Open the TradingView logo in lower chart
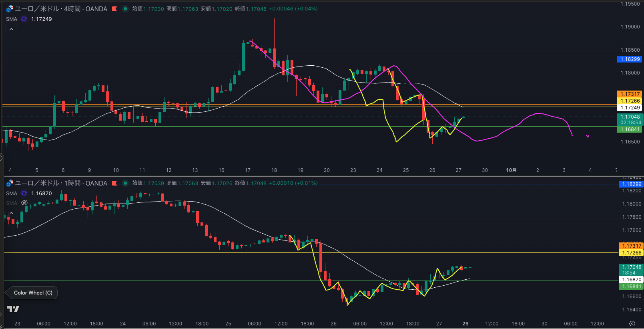The image size is (644, 329). tap(13, 309)
